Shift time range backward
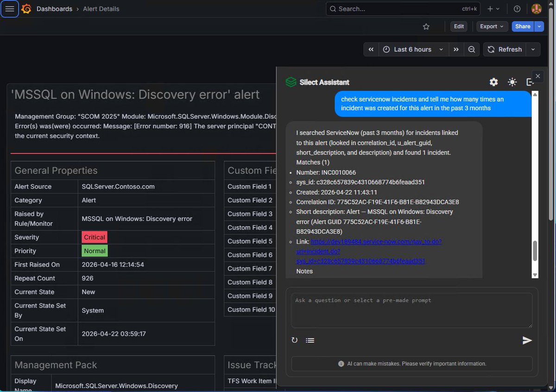This screenshot has height=392, width=556. (371, 50)
